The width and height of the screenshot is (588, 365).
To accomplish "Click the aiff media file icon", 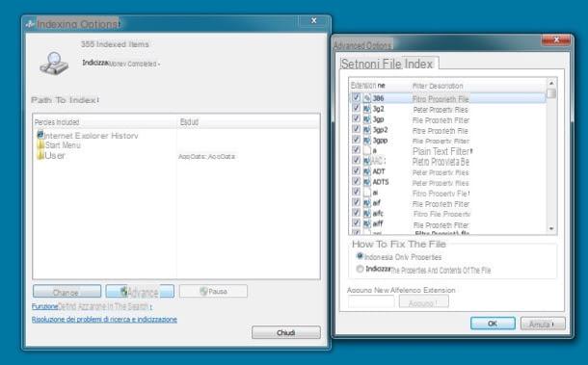I will click(x=366, y=223).
